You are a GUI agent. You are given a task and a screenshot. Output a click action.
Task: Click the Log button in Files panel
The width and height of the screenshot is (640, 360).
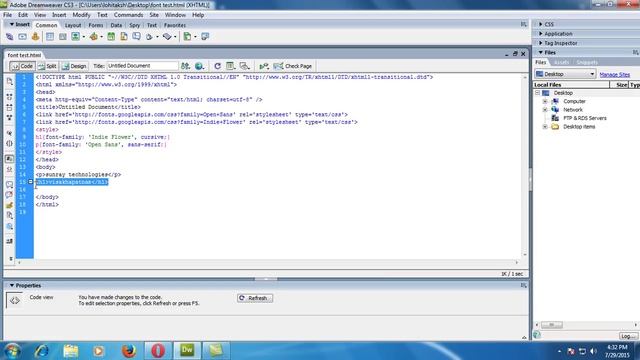pos(628,336)
